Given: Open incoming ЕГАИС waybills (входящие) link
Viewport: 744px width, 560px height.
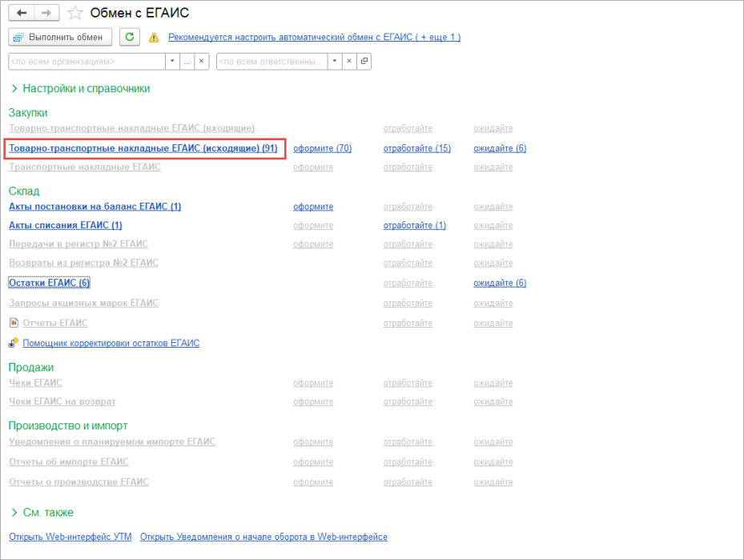Looking at the screenshot, I should (x=131, y=128).
